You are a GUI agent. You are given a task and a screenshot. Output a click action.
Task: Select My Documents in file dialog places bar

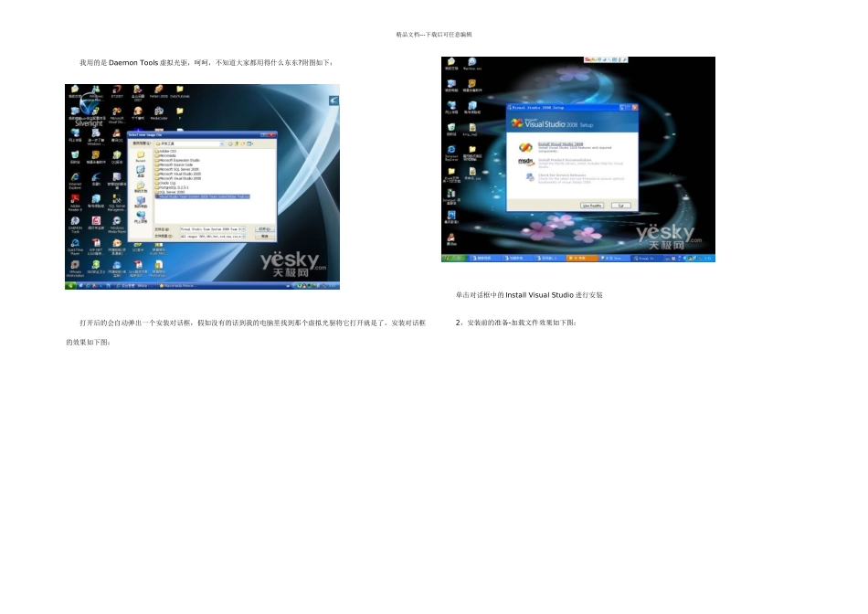pyautogui.click(x=141, y=186)
